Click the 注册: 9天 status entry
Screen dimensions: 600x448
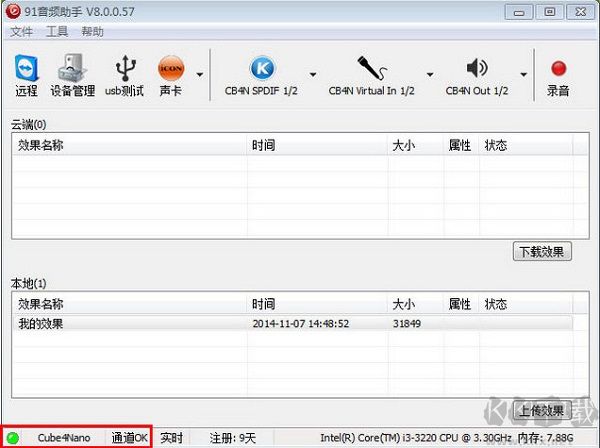[232, 438]
